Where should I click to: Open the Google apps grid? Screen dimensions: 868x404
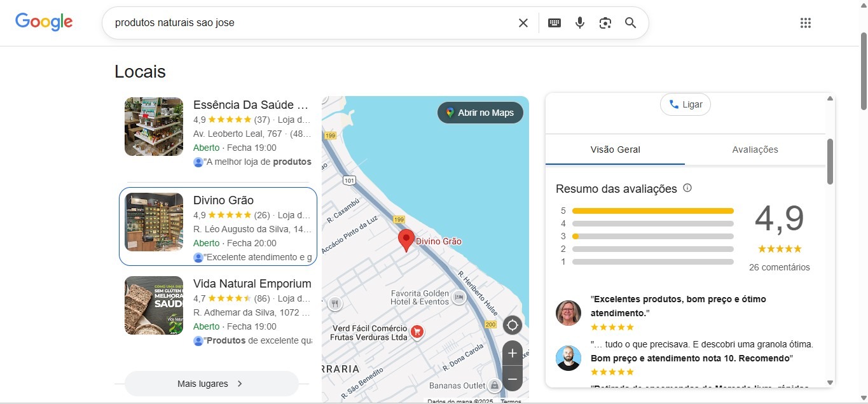[x=806, y=23]
